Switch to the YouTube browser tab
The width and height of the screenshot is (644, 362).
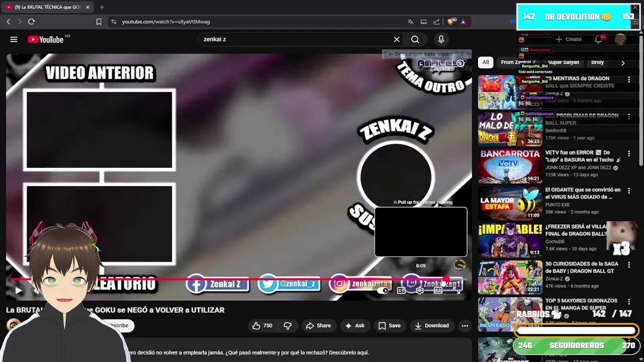[48, 7]
